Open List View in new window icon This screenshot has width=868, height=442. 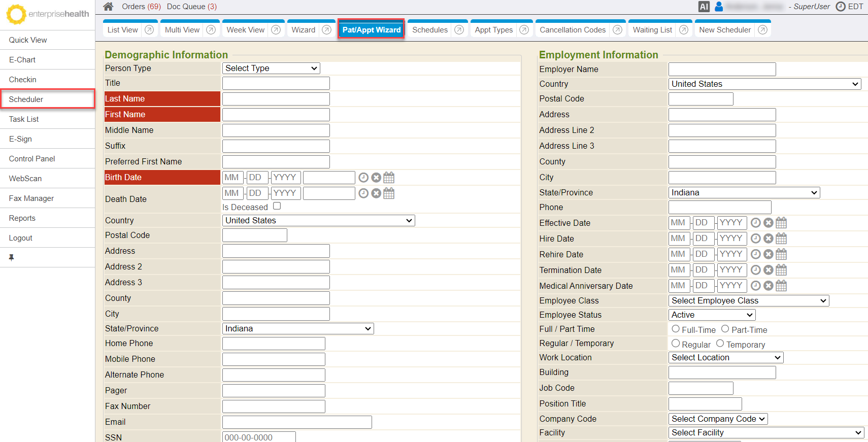(x=149, y=30)
